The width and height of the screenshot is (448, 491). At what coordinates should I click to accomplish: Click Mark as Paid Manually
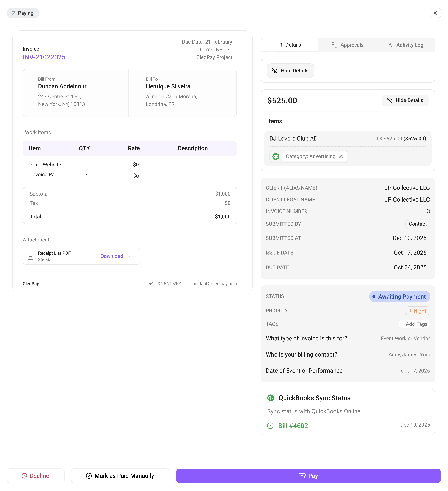point(120,476)
